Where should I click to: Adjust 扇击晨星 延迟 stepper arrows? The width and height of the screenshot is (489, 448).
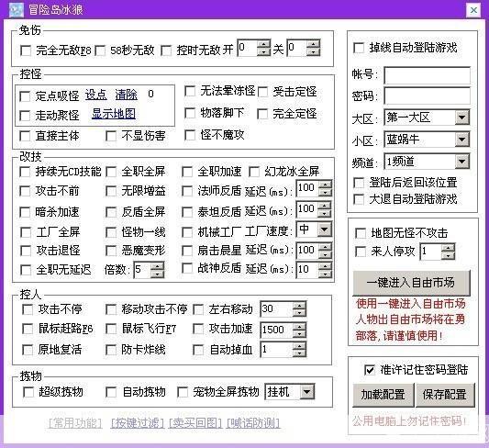326,251
